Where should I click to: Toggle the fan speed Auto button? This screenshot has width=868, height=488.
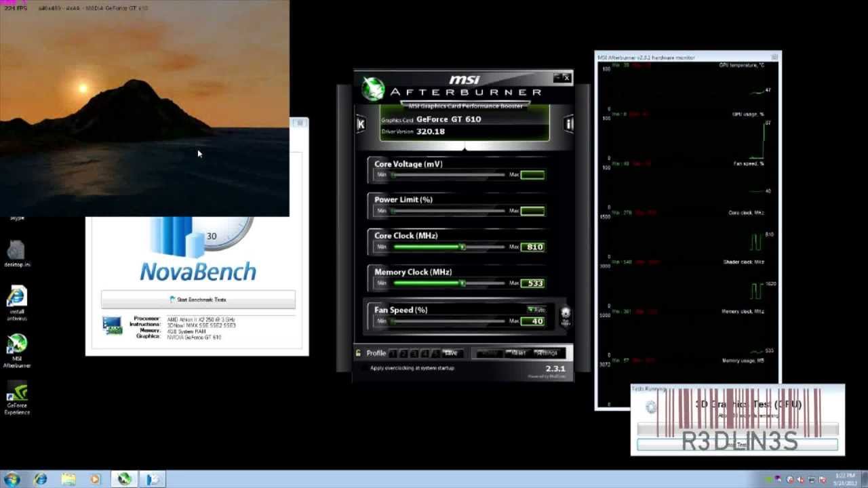pyautogui.click(x=536, y=310)
